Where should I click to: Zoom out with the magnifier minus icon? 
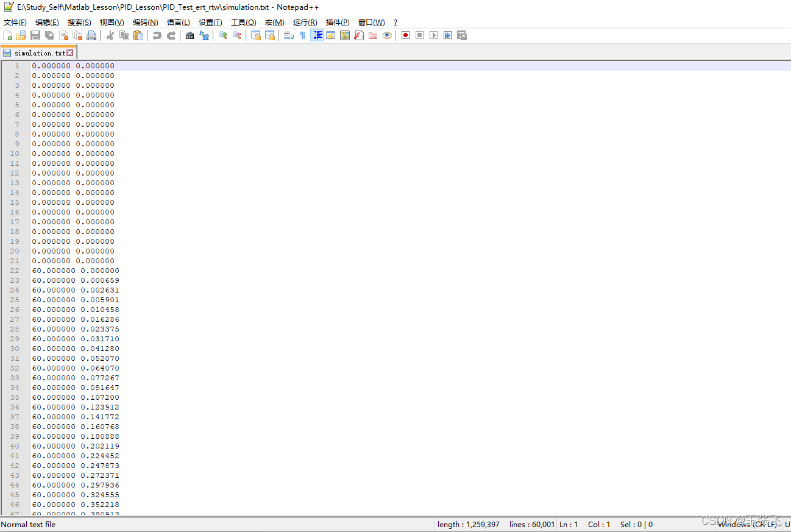click(x=237, y=35)
